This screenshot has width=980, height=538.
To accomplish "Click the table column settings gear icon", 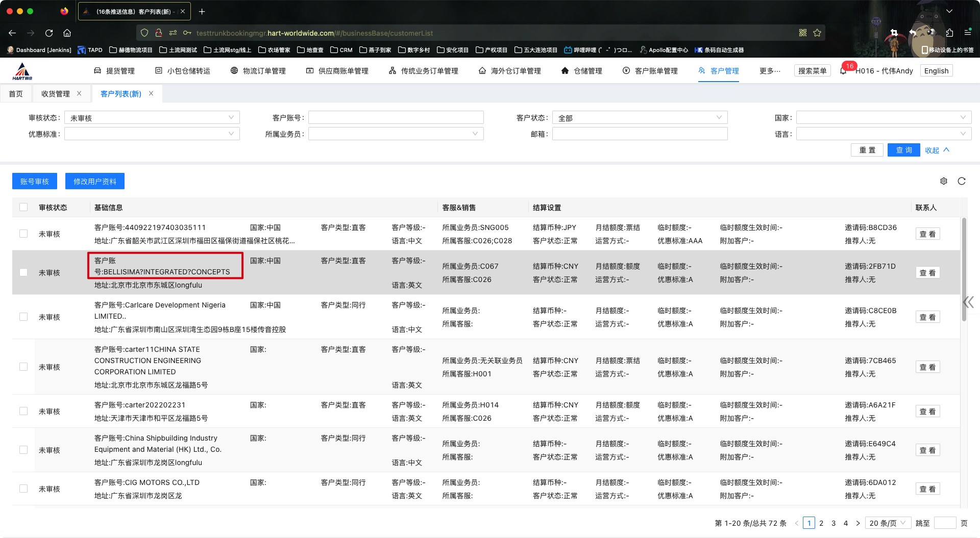I will (x=944, y=181).
